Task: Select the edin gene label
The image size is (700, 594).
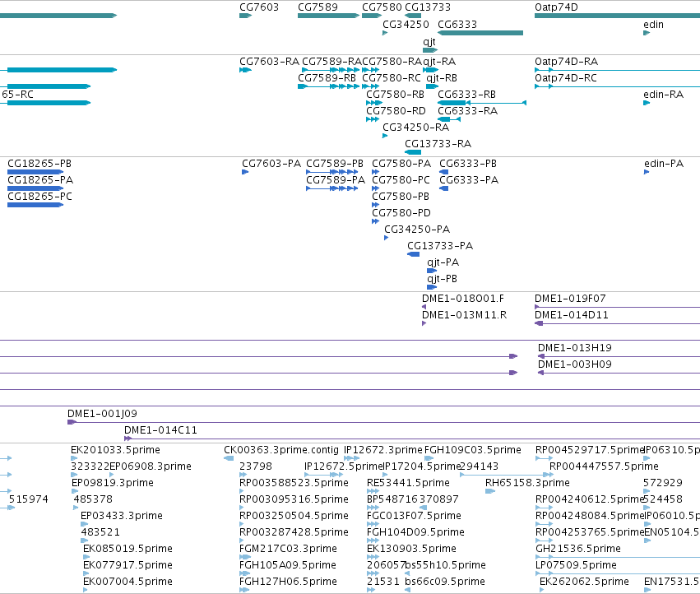Action: [653, 24]
